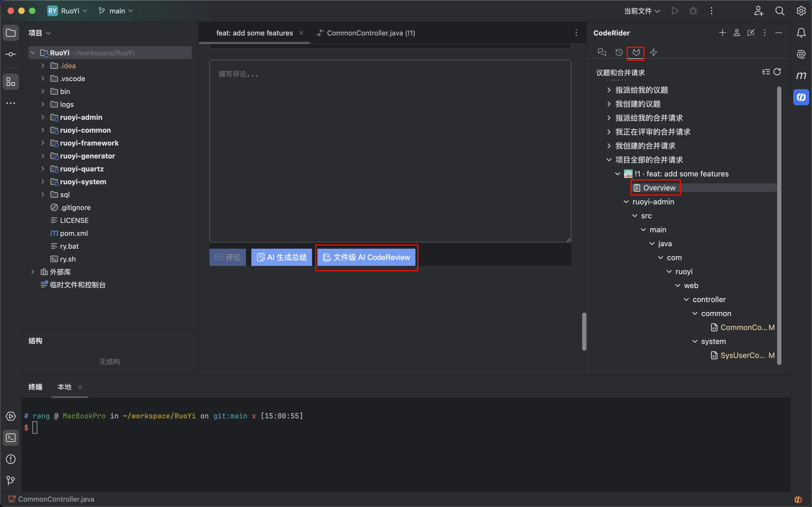Open the Git tool window in the sidebar
The height and width of the screenshot is (507, 812).
pyautogui.click(x=11, y=480)
